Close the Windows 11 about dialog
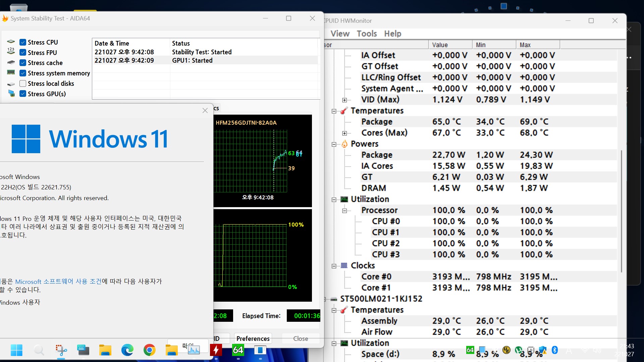The height and width of the screenshot is (362, 644). tap(205, 110)
